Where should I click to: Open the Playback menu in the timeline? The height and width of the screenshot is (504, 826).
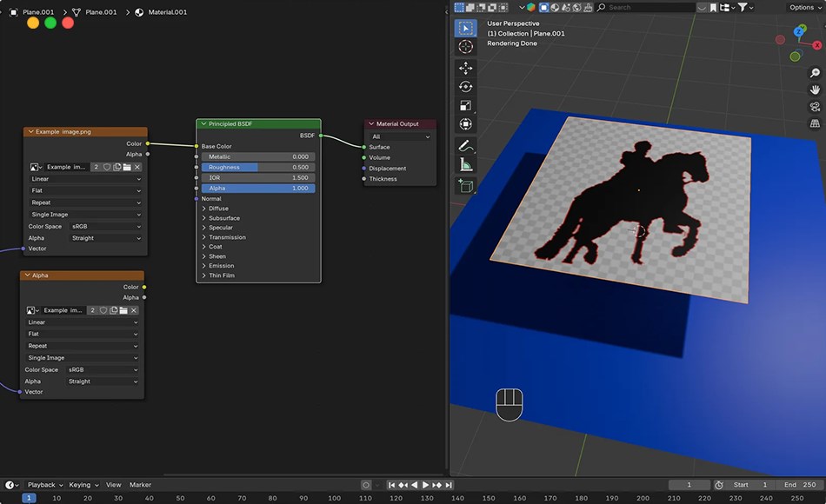(42, 485)
